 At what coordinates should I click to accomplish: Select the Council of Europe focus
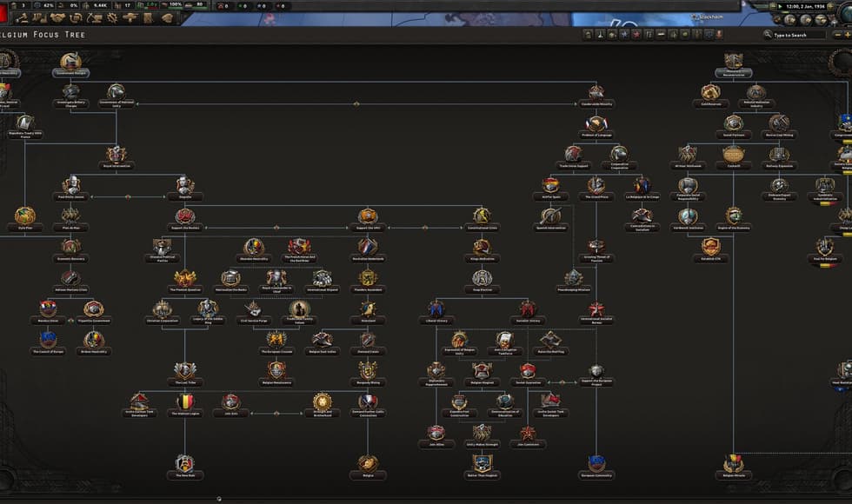coord(48,343)
